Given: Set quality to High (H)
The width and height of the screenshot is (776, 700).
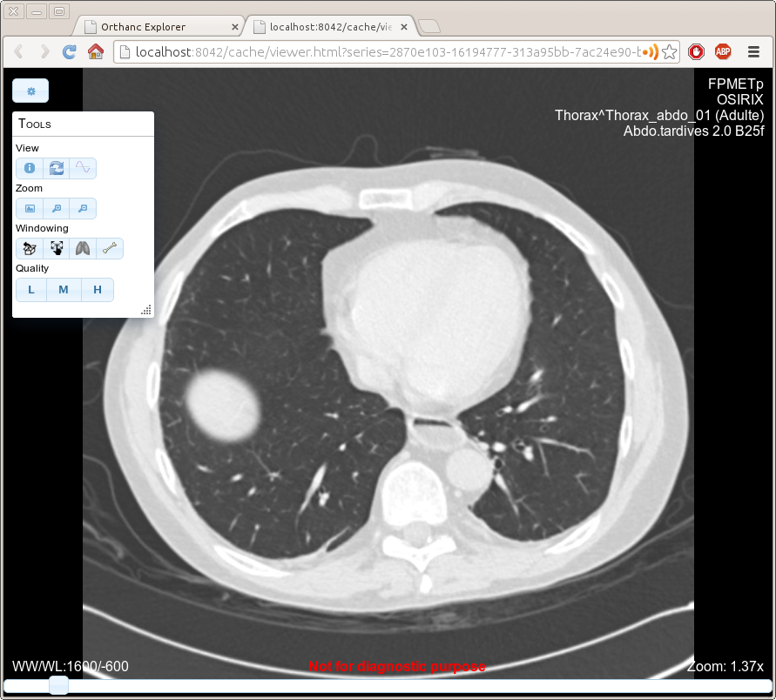Looking at the screenshot, I should point(98,290).
